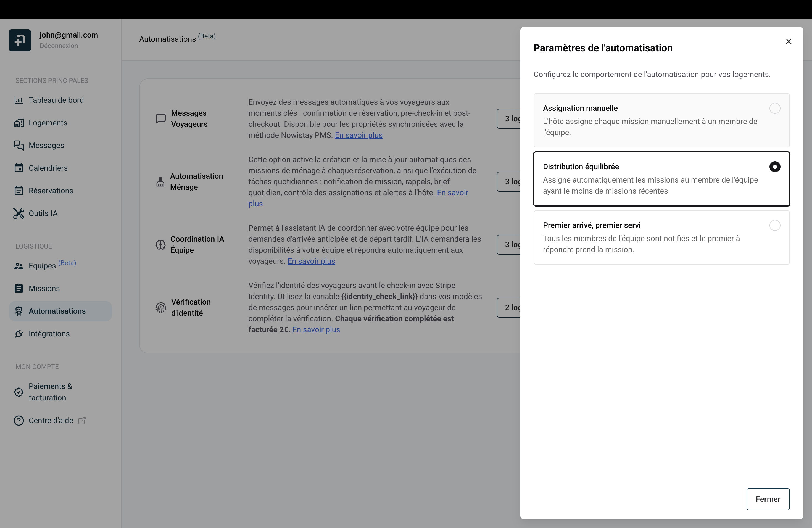
Task: Click the Nowistay logo icon
Action: click(20, 40)
